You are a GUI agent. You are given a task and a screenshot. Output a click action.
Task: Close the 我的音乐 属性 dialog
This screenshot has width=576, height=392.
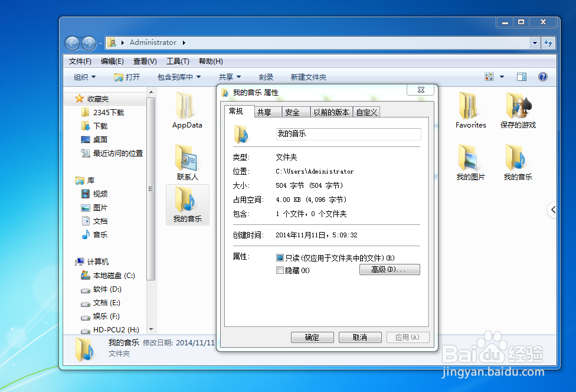(421, 90)
